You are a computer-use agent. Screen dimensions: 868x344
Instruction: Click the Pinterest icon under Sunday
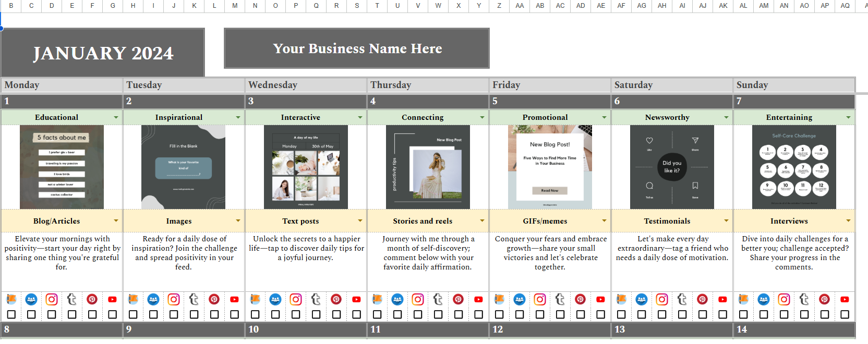tap(825, 299)
